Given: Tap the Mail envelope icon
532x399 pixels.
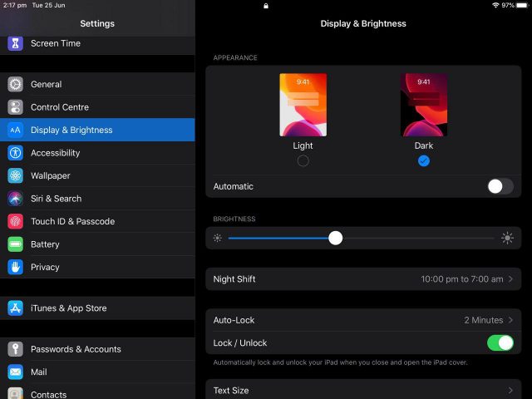Looking at the screenshot, I should (15, 372).
